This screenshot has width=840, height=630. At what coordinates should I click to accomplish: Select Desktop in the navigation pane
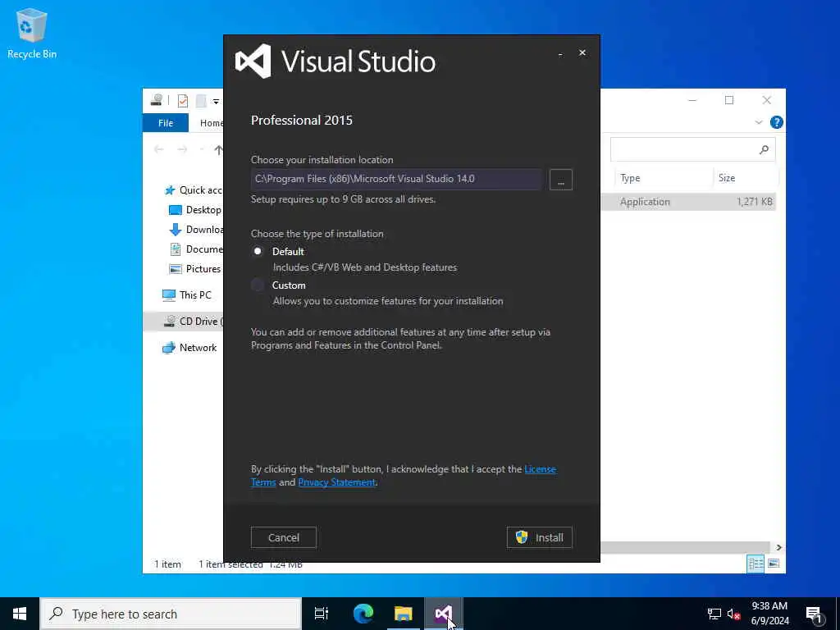click(195, 210)
